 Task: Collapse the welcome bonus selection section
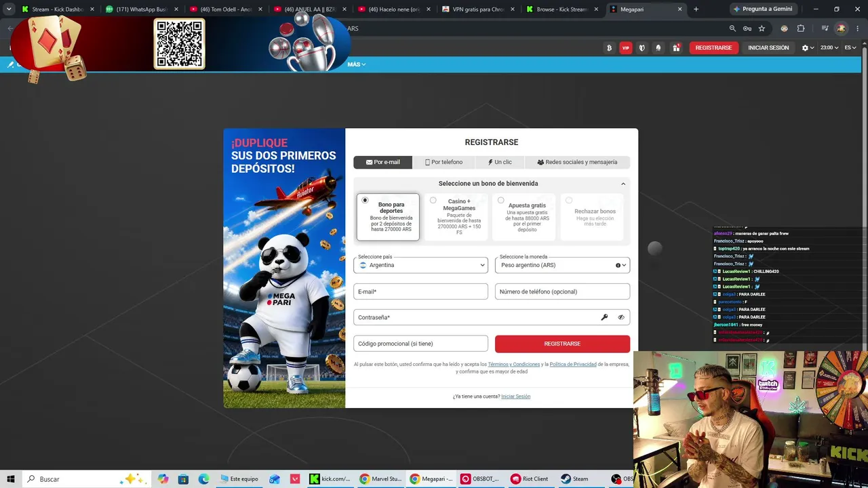point(623,184)
